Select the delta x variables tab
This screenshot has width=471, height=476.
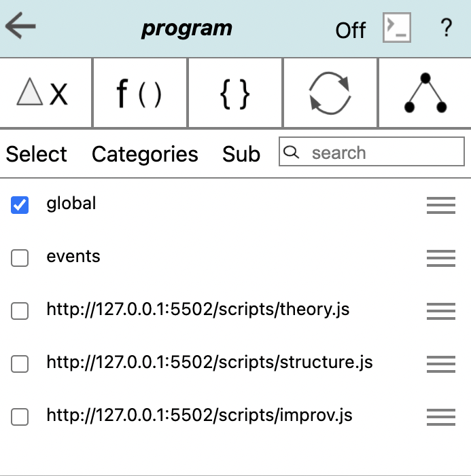point(46,92)
